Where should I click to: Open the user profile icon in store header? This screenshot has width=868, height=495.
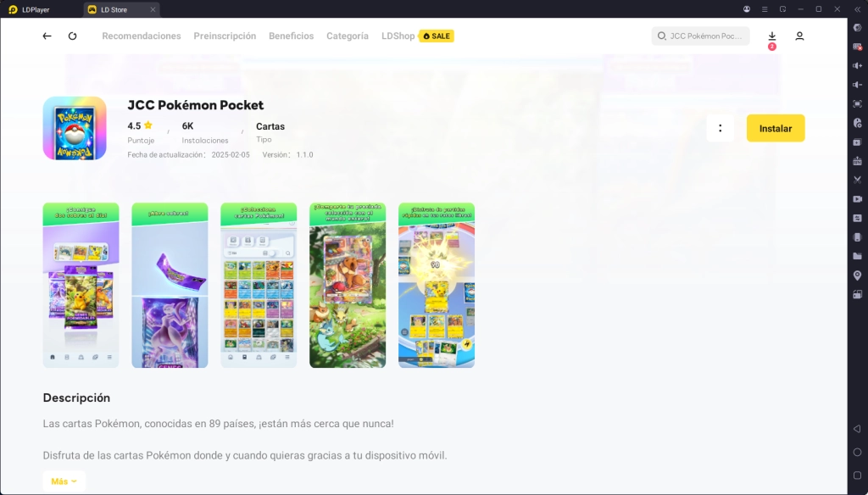coord(799,36)
